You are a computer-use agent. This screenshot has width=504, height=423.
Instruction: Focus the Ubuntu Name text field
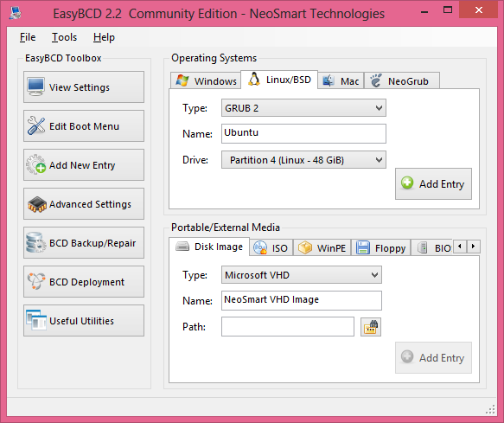coord(303,133)
